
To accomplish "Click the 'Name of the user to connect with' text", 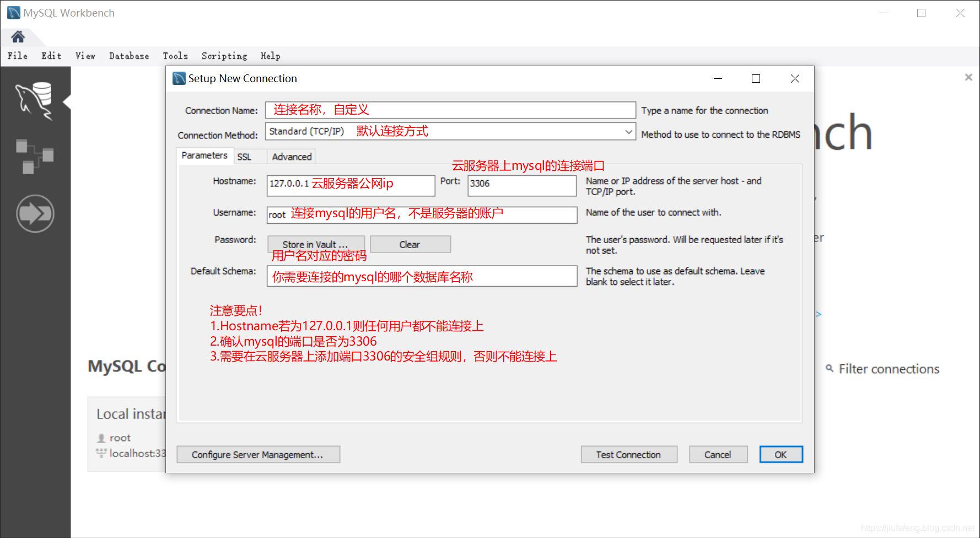I will (x=654, y=213).
